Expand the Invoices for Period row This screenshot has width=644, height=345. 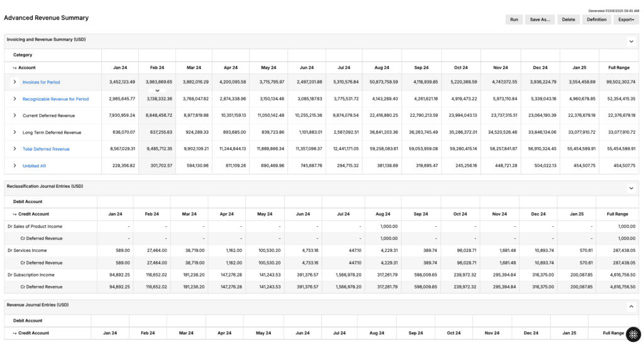coord(14,82)
